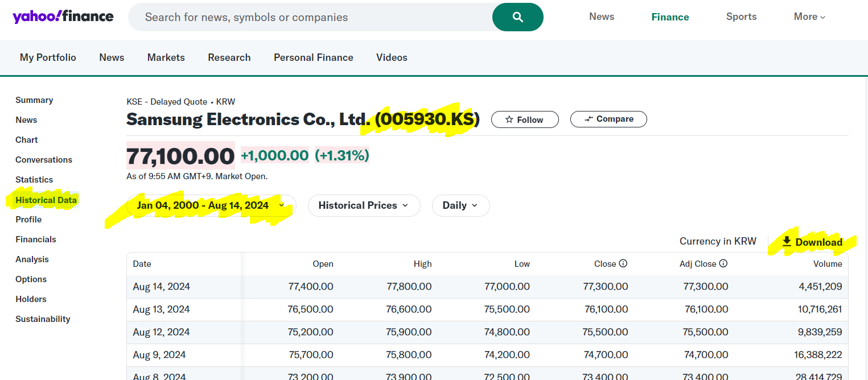Focus the search news, symbols field
This screenshot has width=868, height=380.
point(310,17)
